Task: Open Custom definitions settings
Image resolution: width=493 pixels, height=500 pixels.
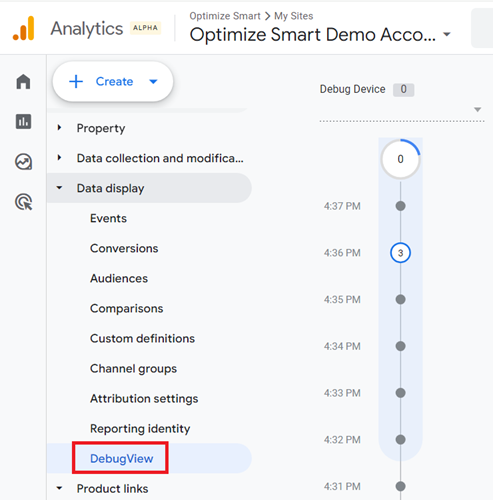Action: (x=142, y=338)
